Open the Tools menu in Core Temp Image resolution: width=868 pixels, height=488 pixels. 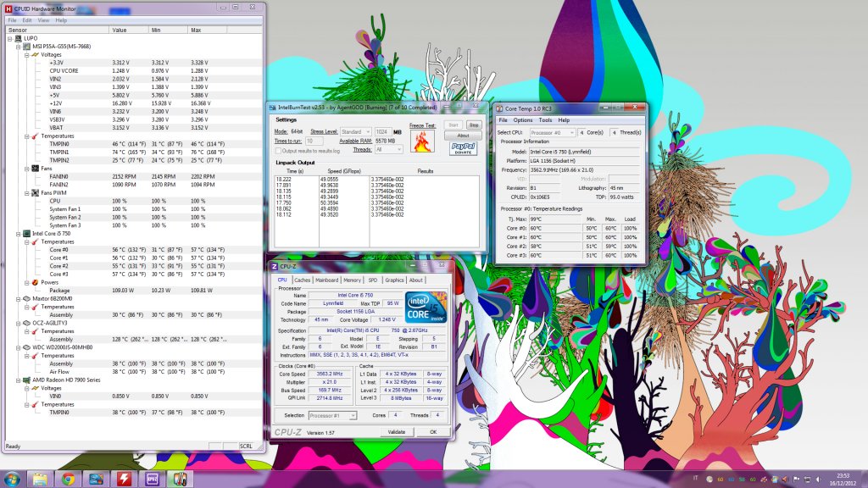click(545, 120)
